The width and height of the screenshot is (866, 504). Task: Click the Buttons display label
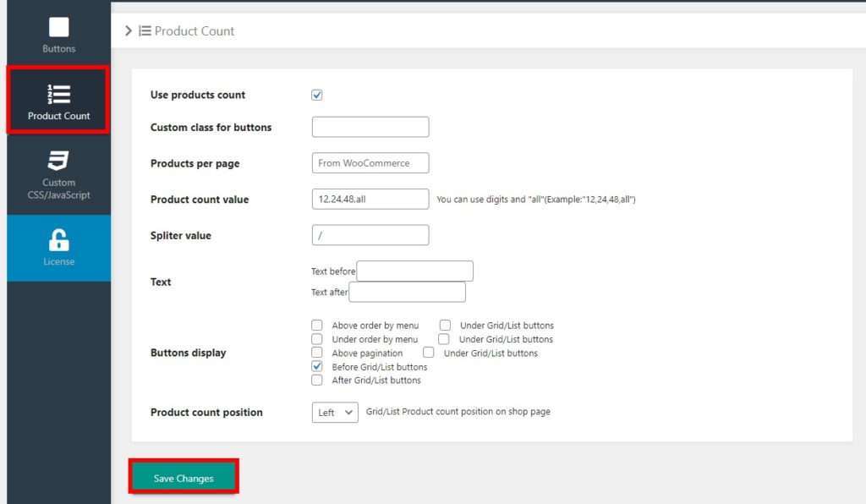tap(189, 353)
